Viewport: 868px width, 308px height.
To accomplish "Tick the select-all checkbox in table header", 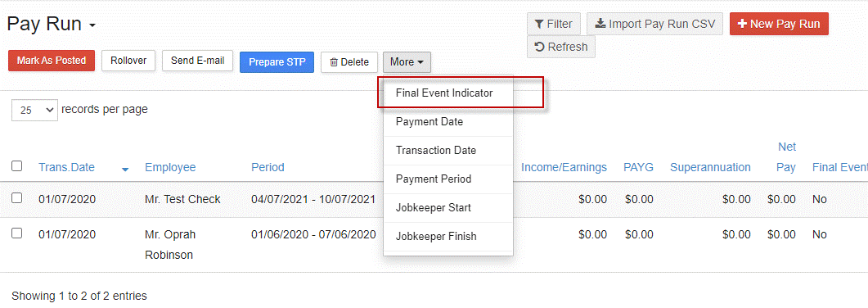I will 17,166.
